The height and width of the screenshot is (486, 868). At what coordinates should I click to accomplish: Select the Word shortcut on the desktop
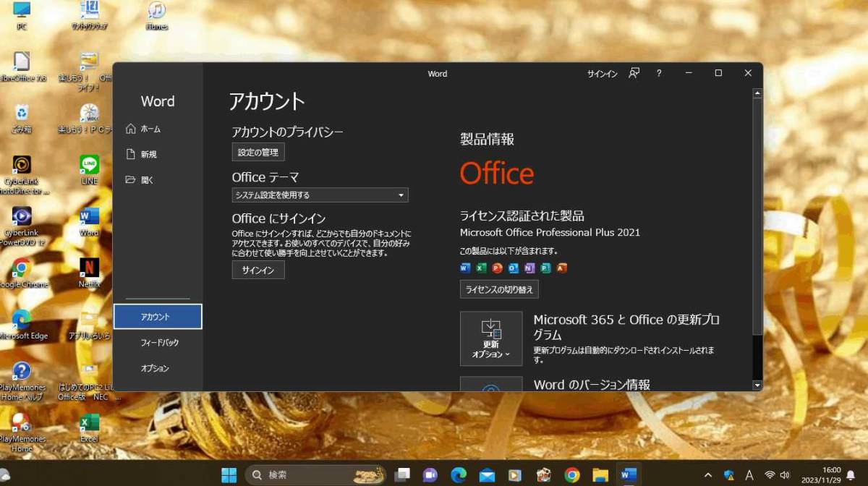point(89,222)
